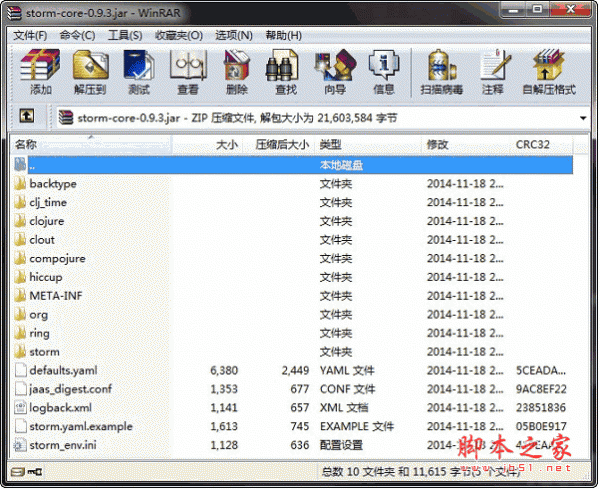Select the storm.yaml.example file
Viewport: 600px width, 489px height.
[x=81, y=426]
